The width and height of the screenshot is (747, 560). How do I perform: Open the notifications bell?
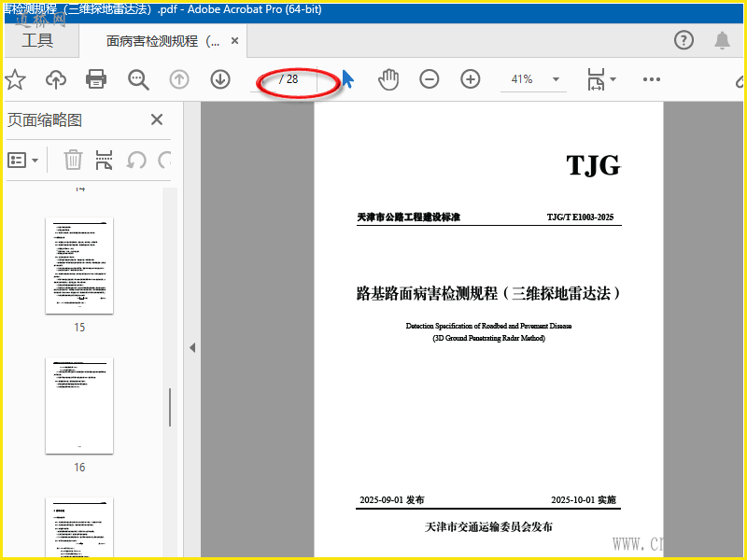tap(722, 40)
